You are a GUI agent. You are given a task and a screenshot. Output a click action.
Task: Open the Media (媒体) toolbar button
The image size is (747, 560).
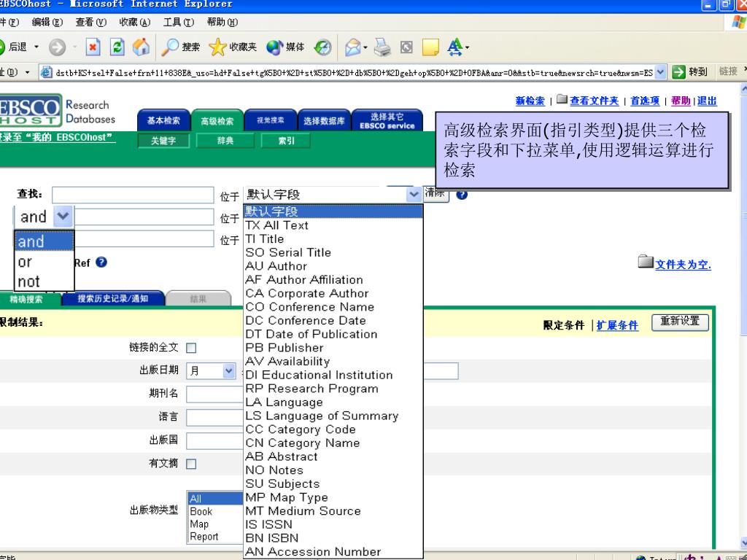[x=285, y=47]
